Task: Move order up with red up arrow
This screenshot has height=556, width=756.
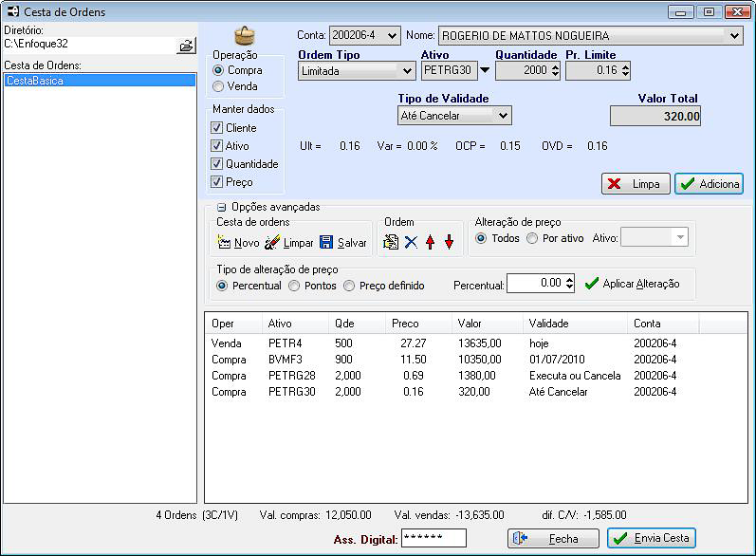Action: pos(430,242)
